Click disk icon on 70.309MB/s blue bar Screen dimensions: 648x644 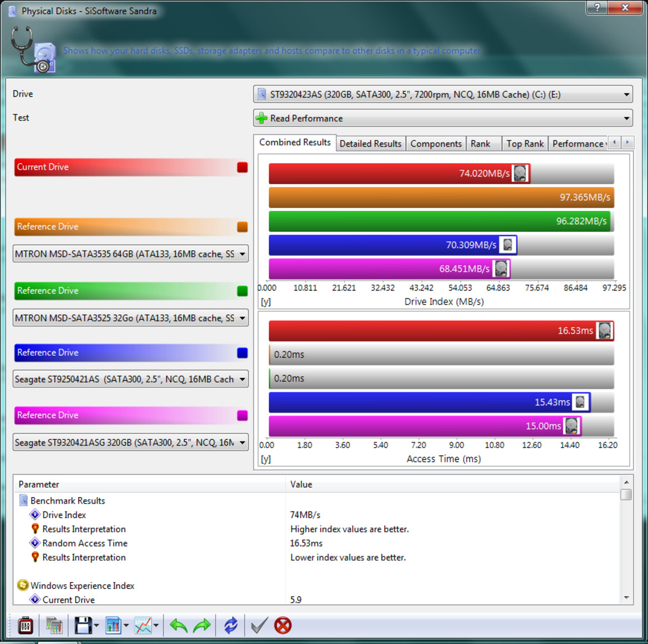click(508, 245)
